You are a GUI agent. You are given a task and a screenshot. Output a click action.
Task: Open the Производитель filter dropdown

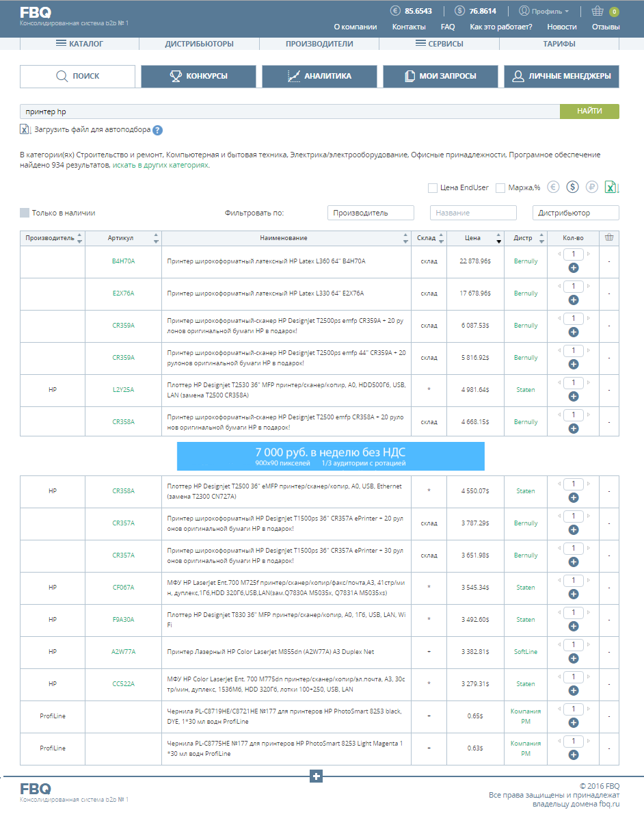pyautogui.click(x=371, y=213)
